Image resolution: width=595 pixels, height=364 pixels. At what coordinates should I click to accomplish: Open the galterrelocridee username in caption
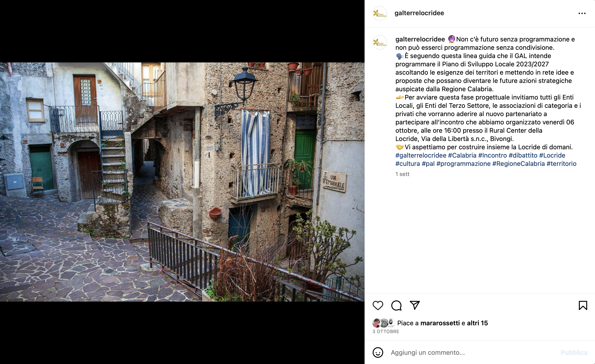coord(420,39)
